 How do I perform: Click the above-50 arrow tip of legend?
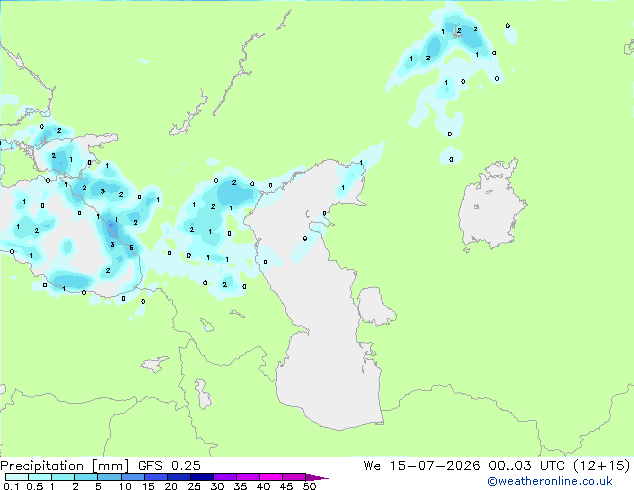click(317, 477)
